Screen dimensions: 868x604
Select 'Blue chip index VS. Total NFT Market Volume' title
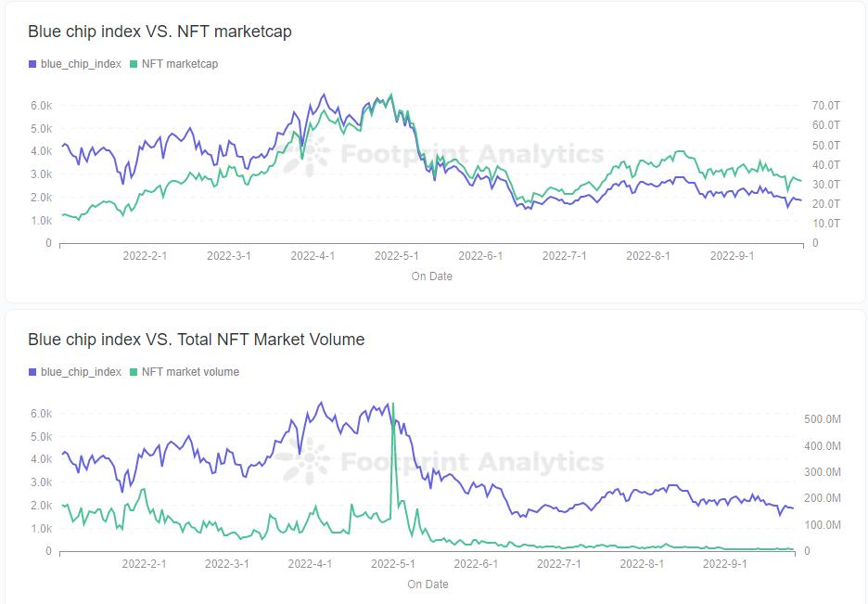click(x=196, y=340)
